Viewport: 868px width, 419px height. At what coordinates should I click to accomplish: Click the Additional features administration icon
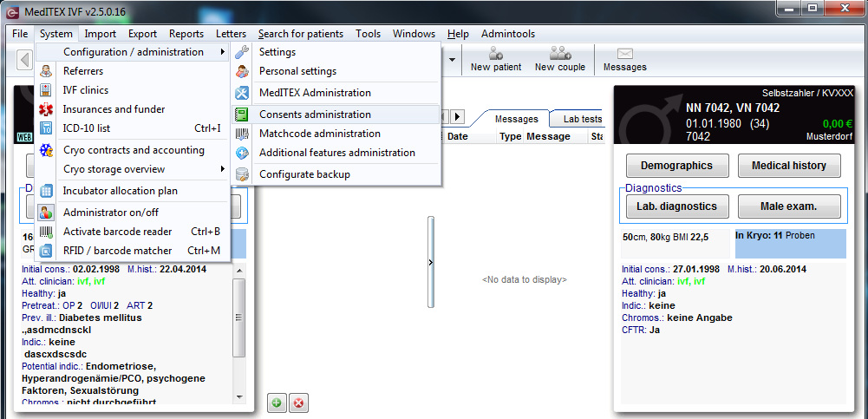click(x=243, y=153)
